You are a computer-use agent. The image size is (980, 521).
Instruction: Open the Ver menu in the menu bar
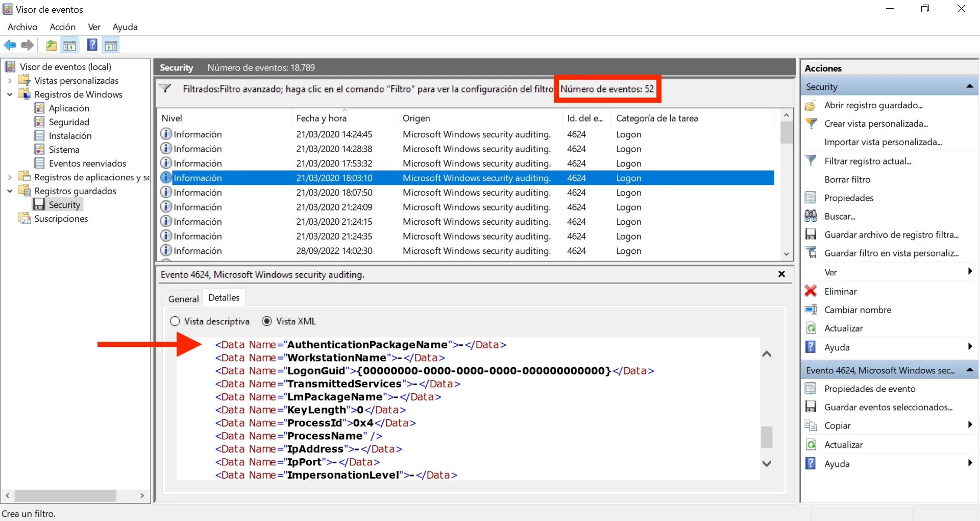coord(94,27)
